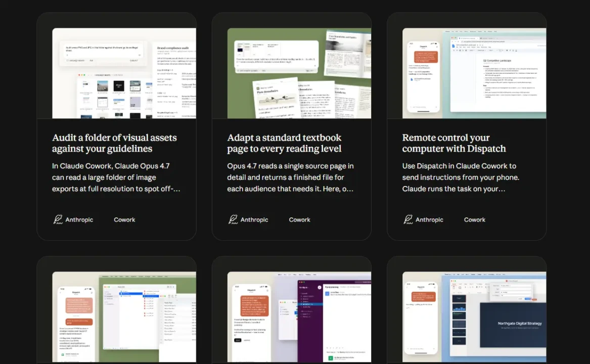Click the Anthropic author label in the Audit card

click(x=79, y=220)
